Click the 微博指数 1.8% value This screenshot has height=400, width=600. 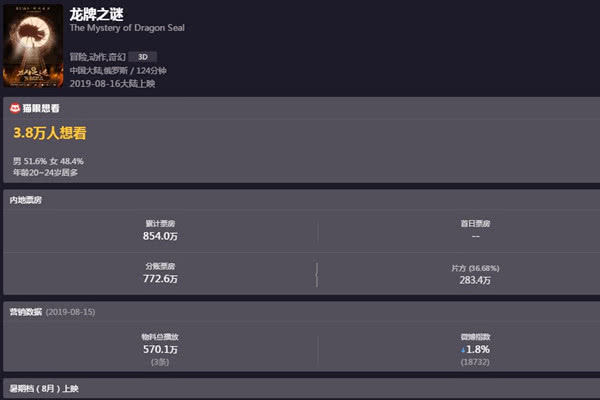coord(478,350)
